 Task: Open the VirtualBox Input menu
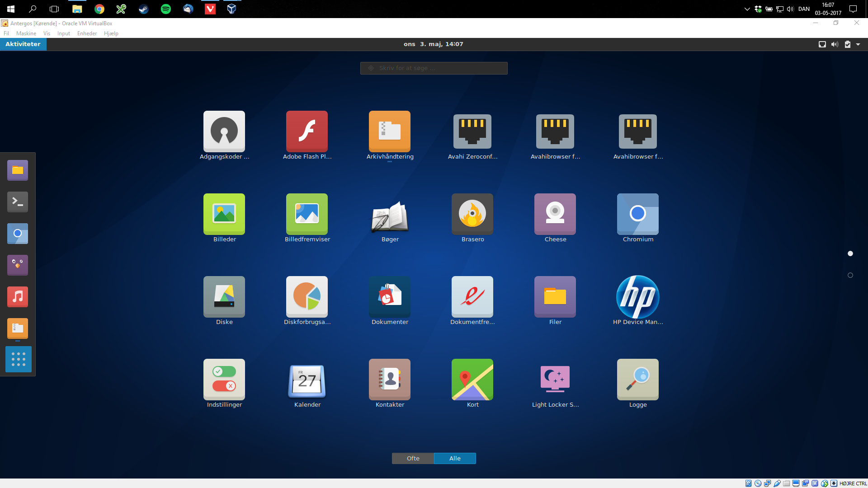click(64, 33)
